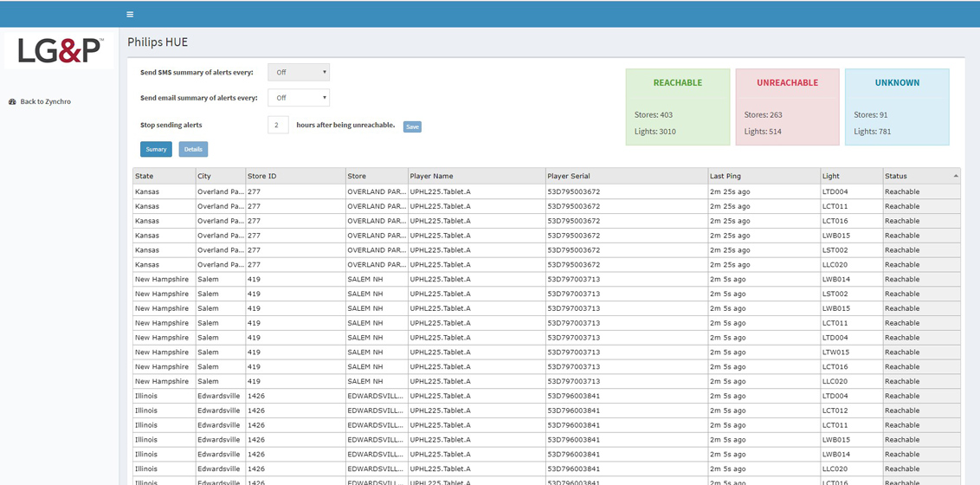Click the UNREACHABLE summary card

pos(788,107)
